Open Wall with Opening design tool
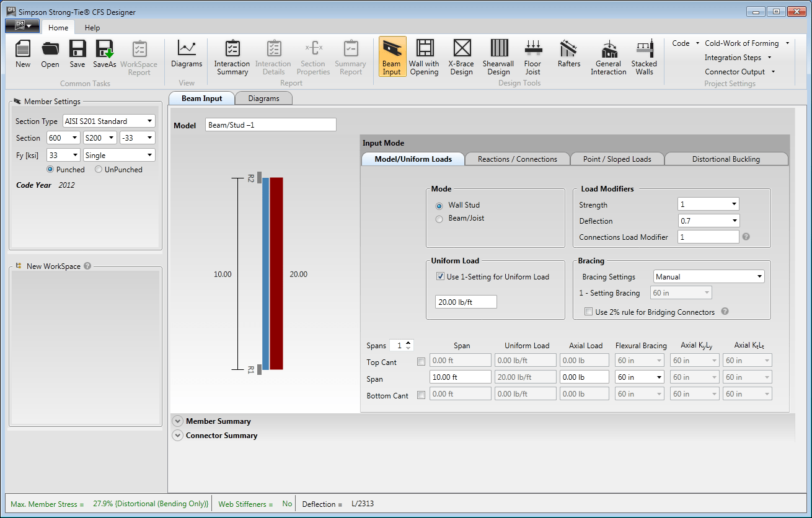 [424, 57]
